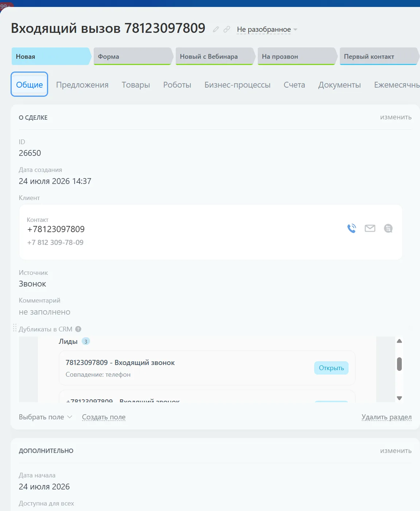The height and width of the screenshot is (511, 420).
Task: Click the duplicates list scrollbar thumb
Action: [399, 364]
